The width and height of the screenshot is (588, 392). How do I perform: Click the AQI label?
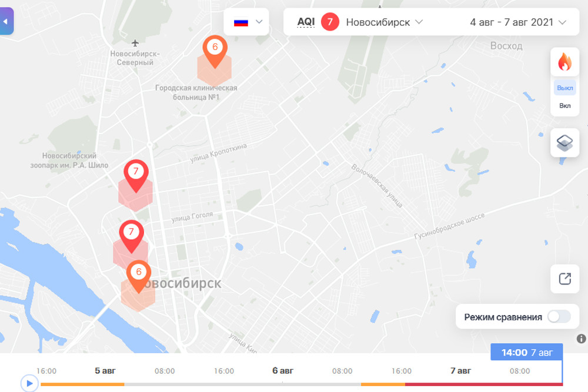pyautogui.click(x=306, y=22)
